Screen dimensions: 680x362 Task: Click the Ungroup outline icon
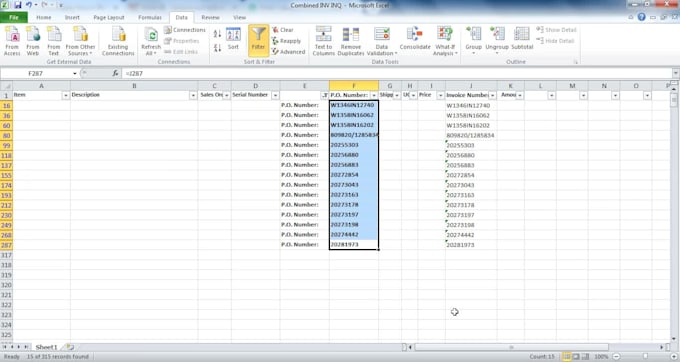click(x=497, y=40)
